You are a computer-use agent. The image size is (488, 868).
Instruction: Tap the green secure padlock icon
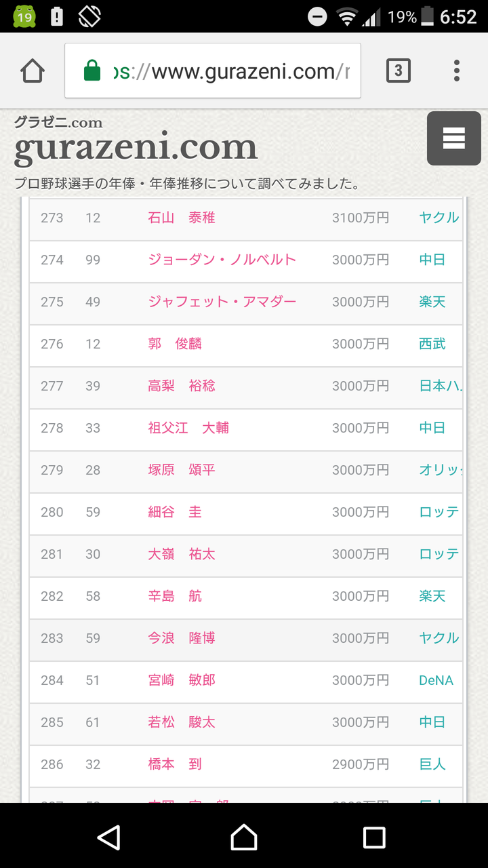pos(92,71)
